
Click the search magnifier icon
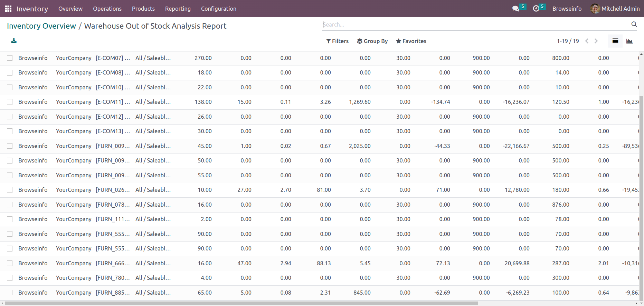click(x=634, y=24)
